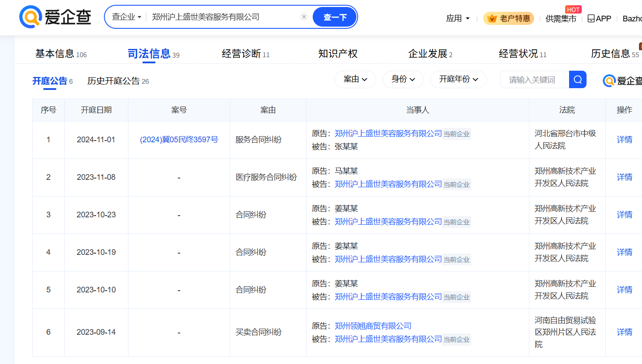Click the main company search input field
Viewport: 642px width, 364px height.
(223, 17)
